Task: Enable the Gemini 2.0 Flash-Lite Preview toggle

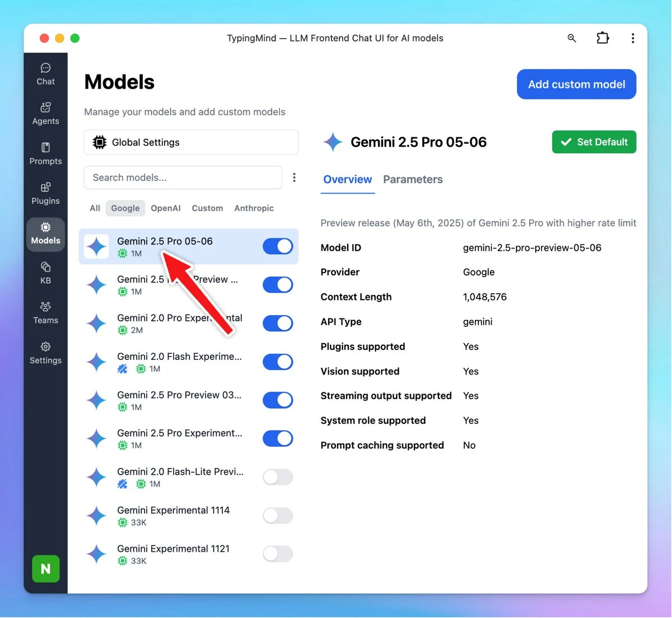Action: [x=278, y=477]
